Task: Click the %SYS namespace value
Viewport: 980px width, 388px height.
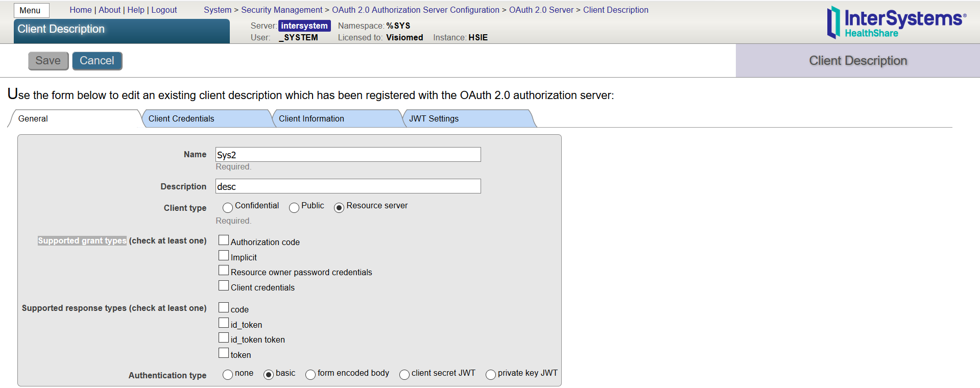Action: pos(398,26)
